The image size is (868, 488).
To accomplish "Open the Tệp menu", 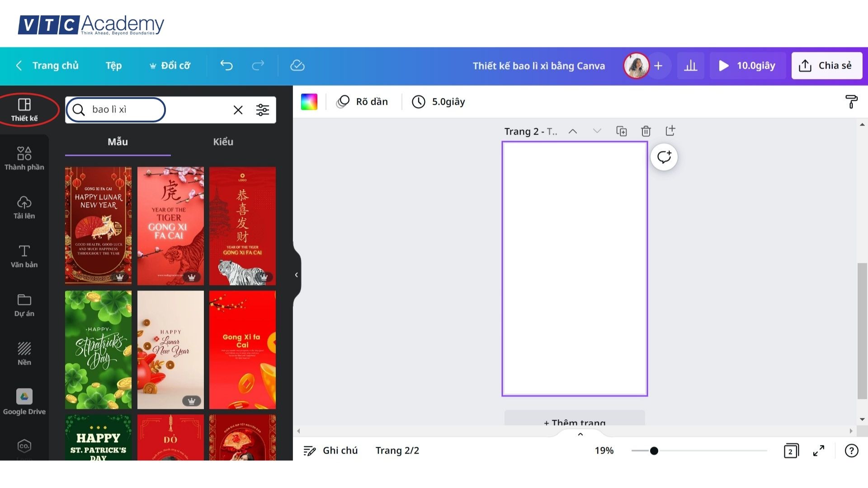I will tap(113, 66).
